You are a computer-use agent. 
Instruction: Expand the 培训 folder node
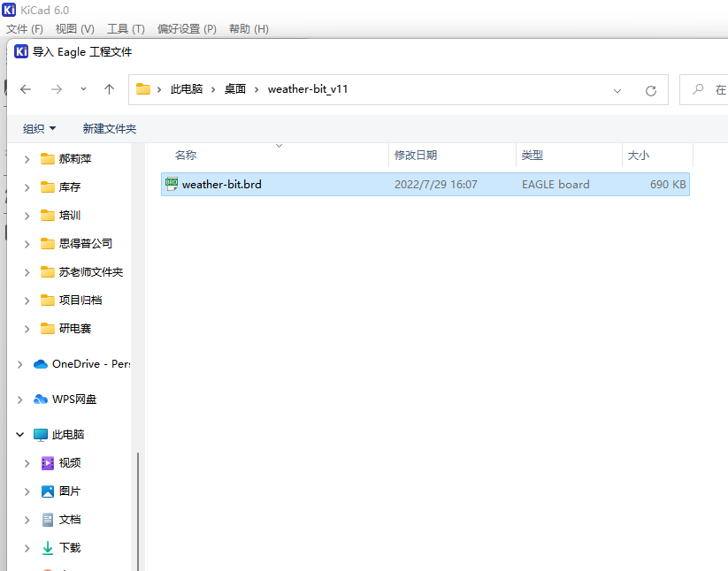click(x=27, y=217)
